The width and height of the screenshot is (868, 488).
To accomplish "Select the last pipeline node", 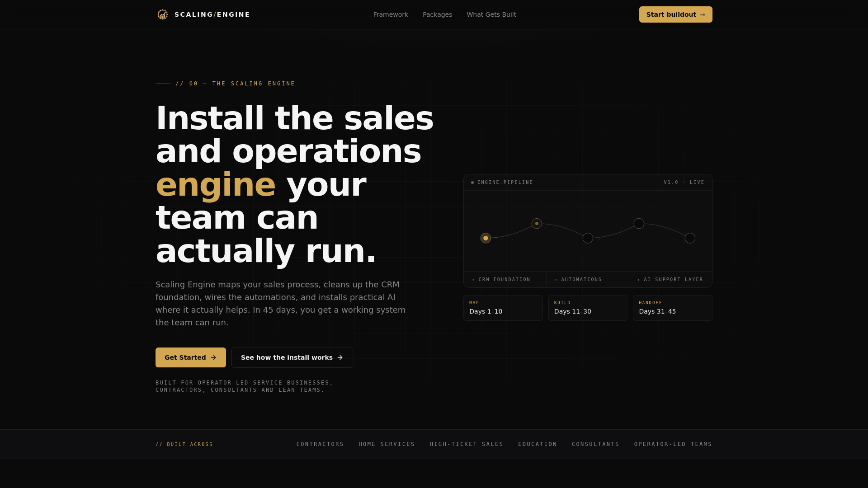I will coord(690,238).
